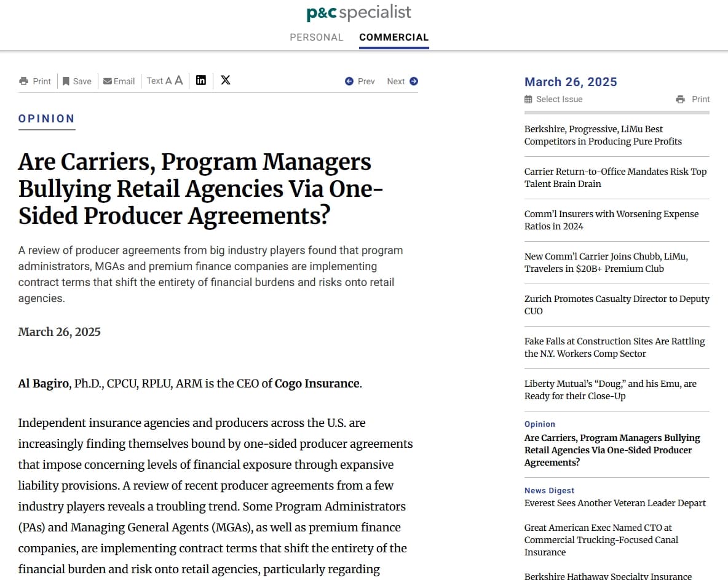Select the Commercial tab

[x=394, y=38]
